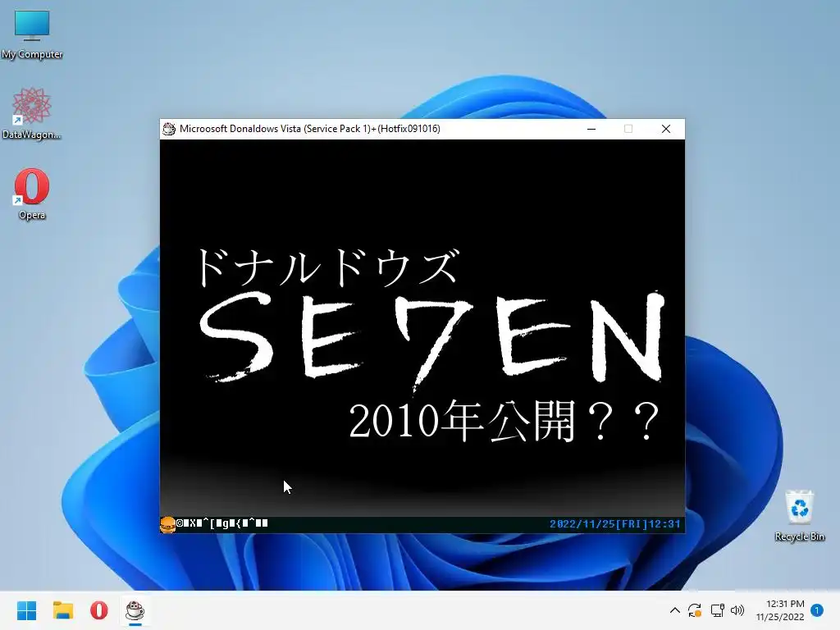Click the burger start icon inside Donaldows window
This screenshot has width=840, height=630.
167,524
